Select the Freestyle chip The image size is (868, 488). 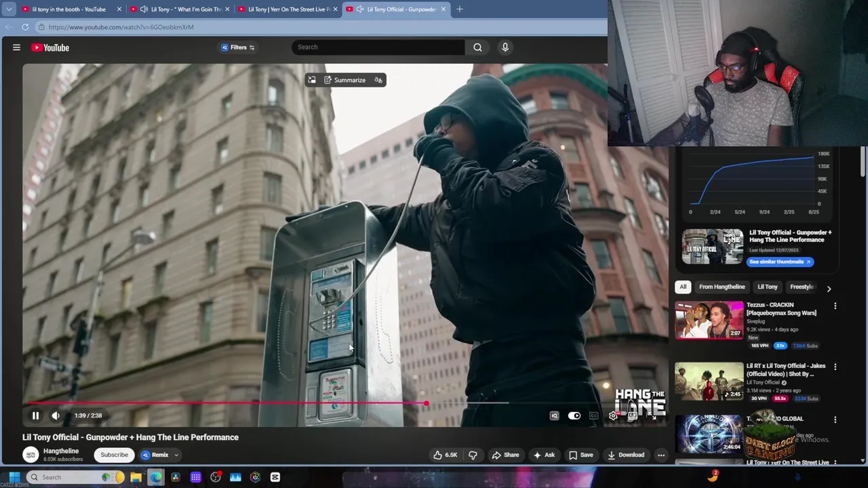(x=802, y=287)
